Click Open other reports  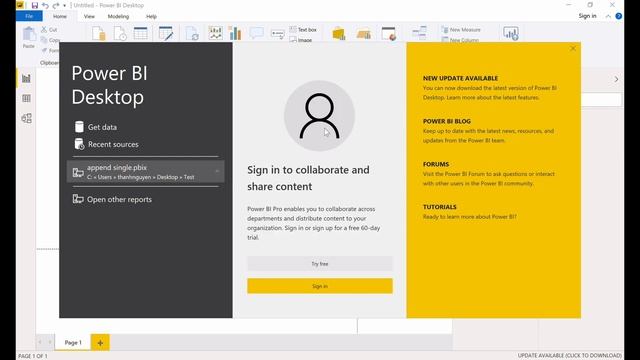click(x=112, y=199)
